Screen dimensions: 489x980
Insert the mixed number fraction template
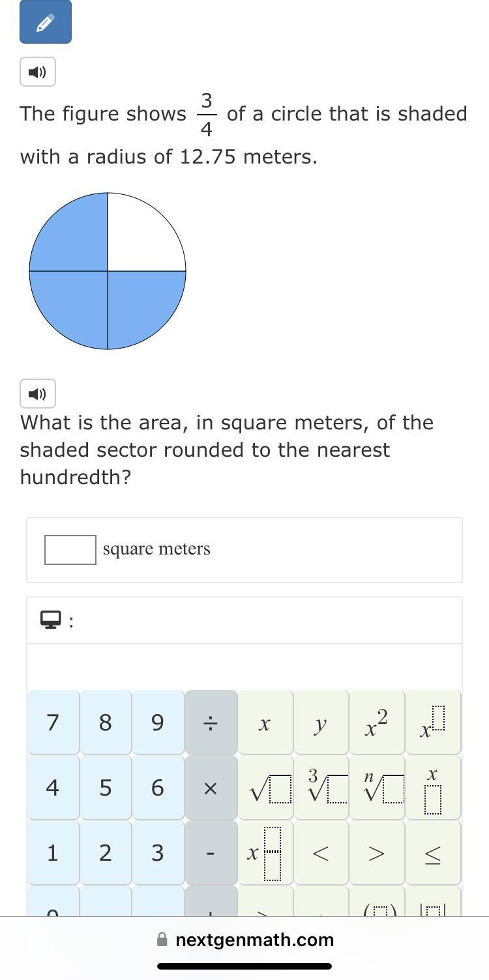[265, 852]
